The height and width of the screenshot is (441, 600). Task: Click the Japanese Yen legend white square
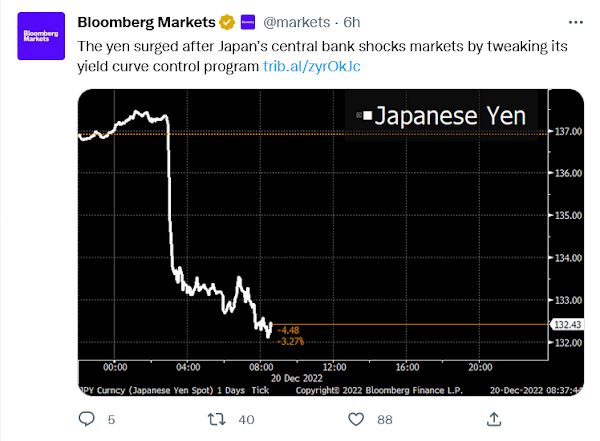pos(367,115)
